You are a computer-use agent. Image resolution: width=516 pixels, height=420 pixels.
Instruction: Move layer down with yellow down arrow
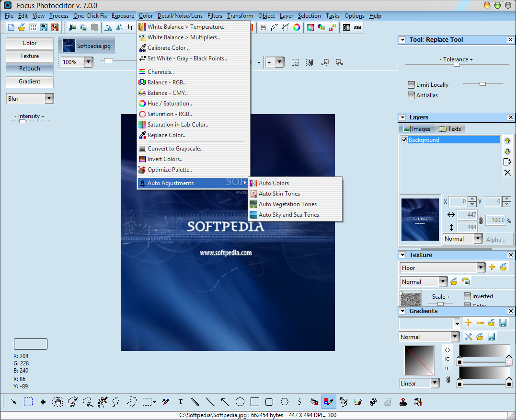(x=507, y=152)
